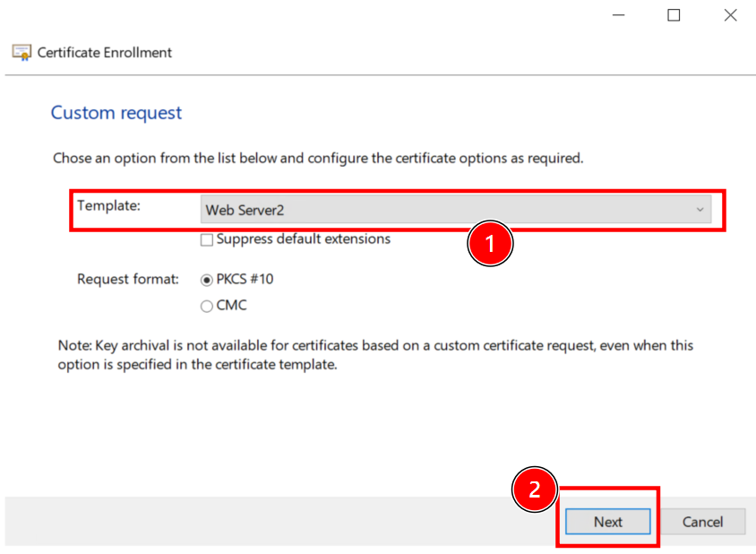Expand the Template list using the chevron arrow
Screen dimensions: 756x554
700,210
